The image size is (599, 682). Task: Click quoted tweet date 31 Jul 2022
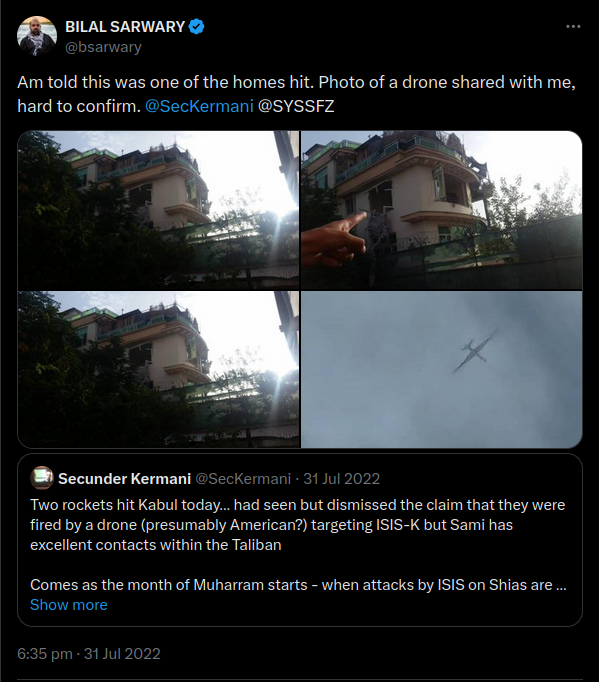point(341,478)
